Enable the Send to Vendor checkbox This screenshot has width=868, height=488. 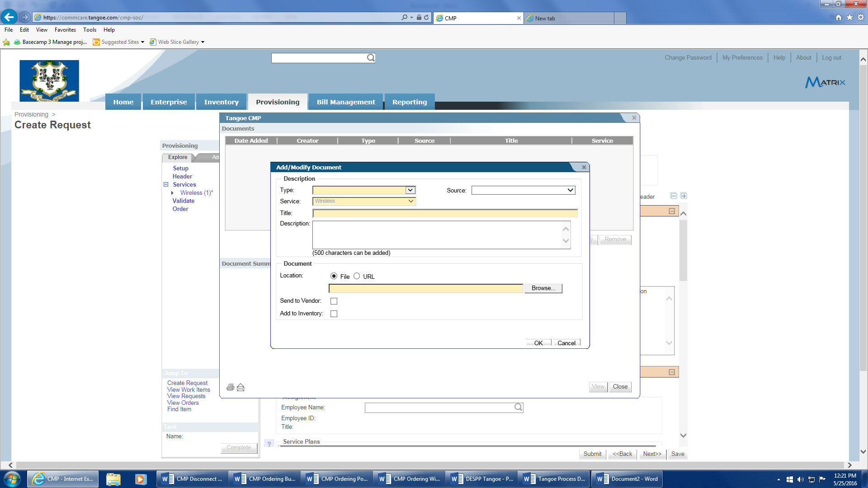[x=334, y=301]
